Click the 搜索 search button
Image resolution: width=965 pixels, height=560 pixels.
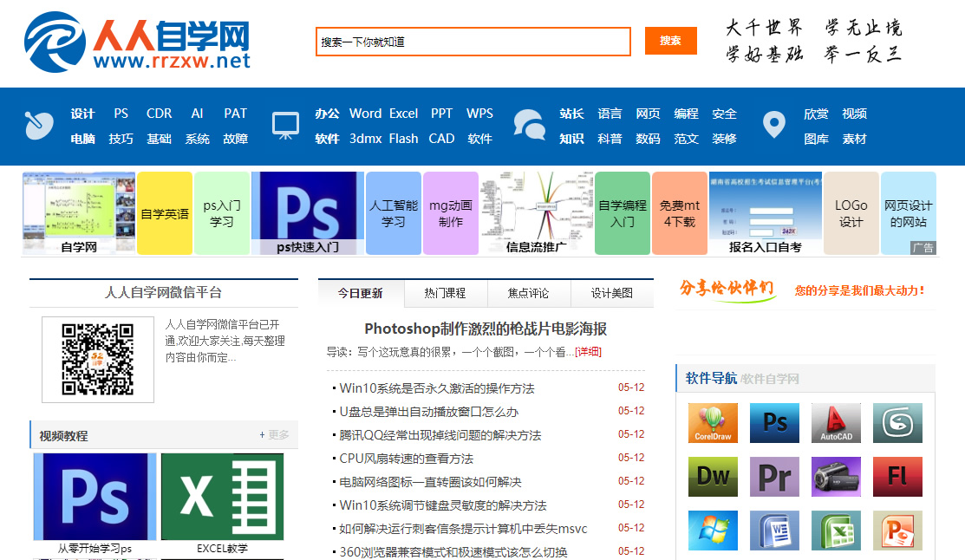coord(670,41)
